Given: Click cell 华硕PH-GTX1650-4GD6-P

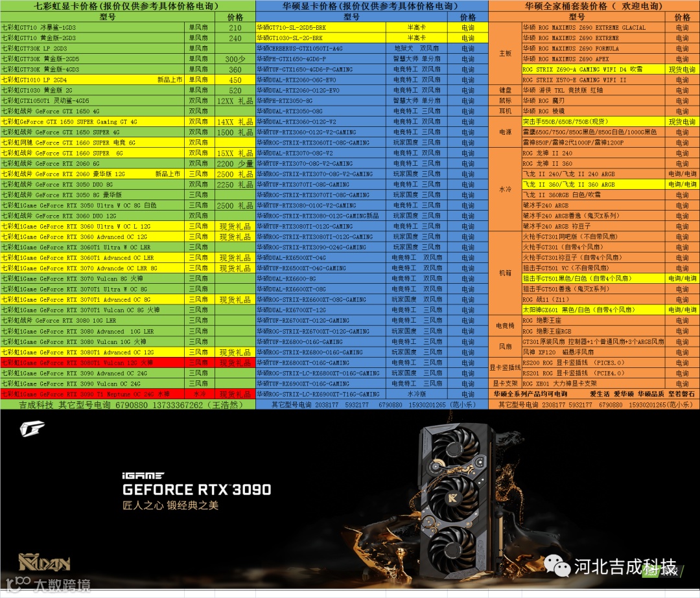Looking at the screenshot, I should click(321, 59).
